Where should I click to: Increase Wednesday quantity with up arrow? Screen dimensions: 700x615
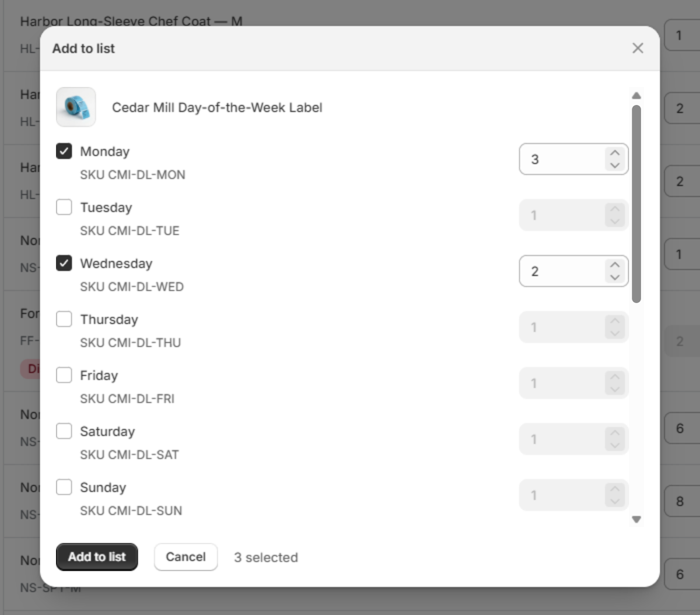click(615, 265)
